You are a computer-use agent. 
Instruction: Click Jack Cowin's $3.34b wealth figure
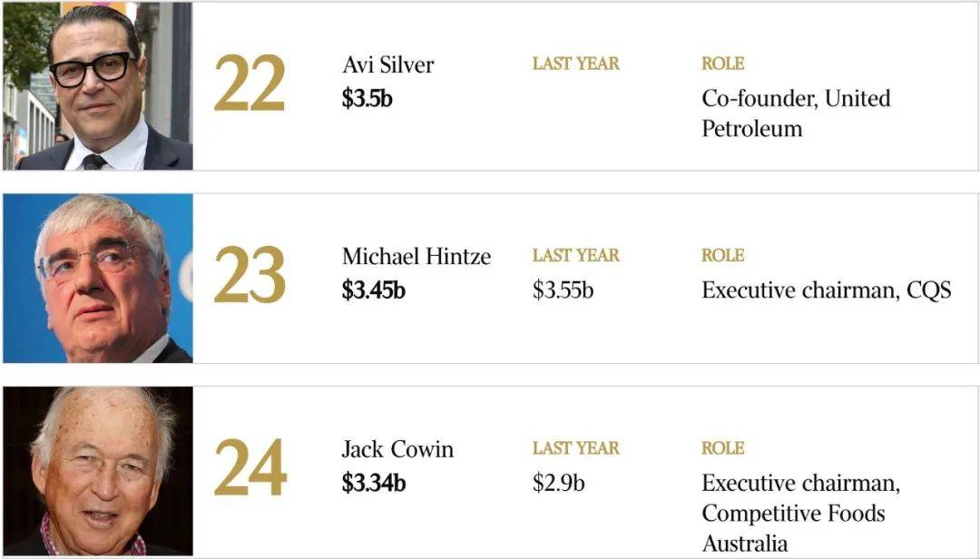pyautogui.click(x=374, y=484)
